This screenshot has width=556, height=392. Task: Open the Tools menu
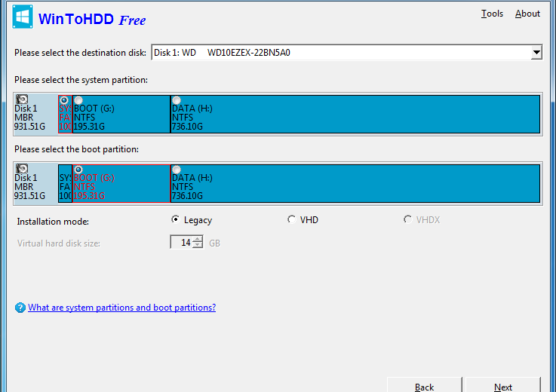[x=492, y=14]
